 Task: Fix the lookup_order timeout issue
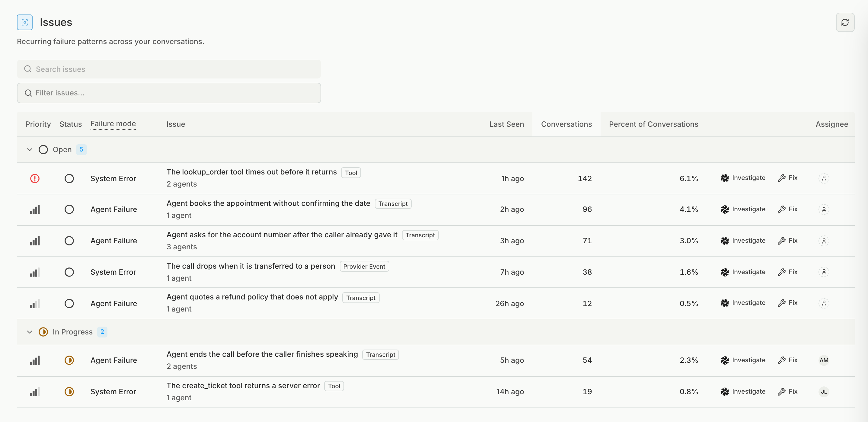(787, 178)
